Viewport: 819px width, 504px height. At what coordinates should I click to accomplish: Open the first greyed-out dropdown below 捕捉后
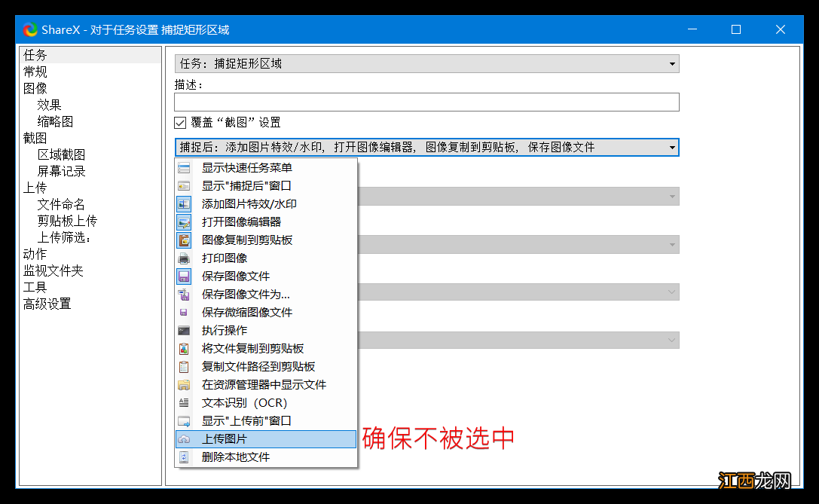518,197
